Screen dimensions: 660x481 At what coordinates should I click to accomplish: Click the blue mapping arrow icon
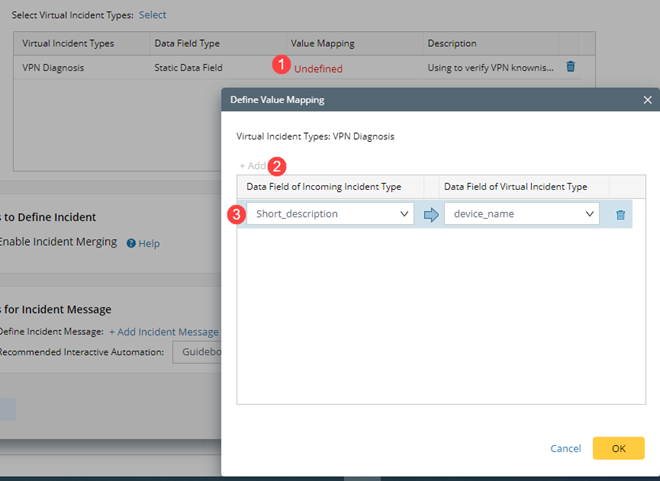(431, 214)
